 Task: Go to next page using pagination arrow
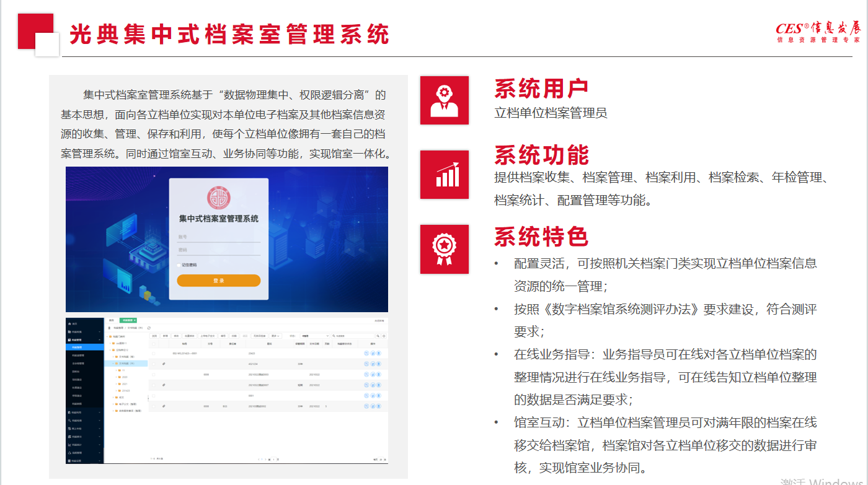[265, 460]
